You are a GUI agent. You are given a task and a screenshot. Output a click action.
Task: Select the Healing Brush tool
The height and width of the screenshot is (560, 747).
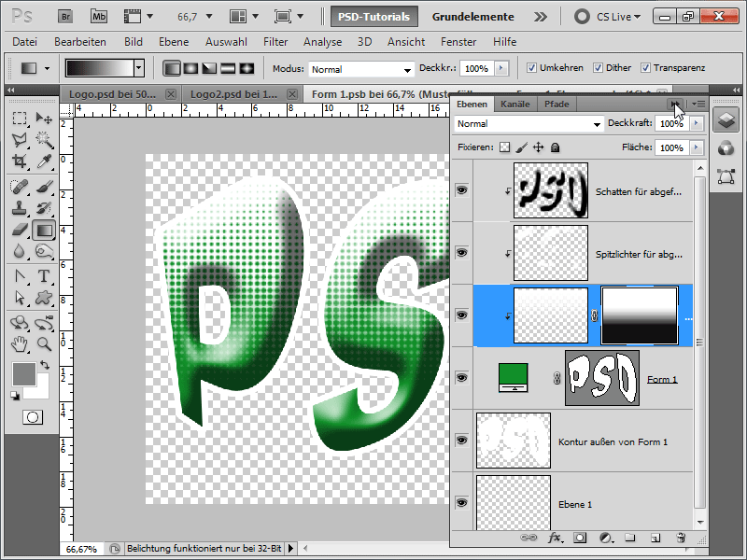[19, 187]
